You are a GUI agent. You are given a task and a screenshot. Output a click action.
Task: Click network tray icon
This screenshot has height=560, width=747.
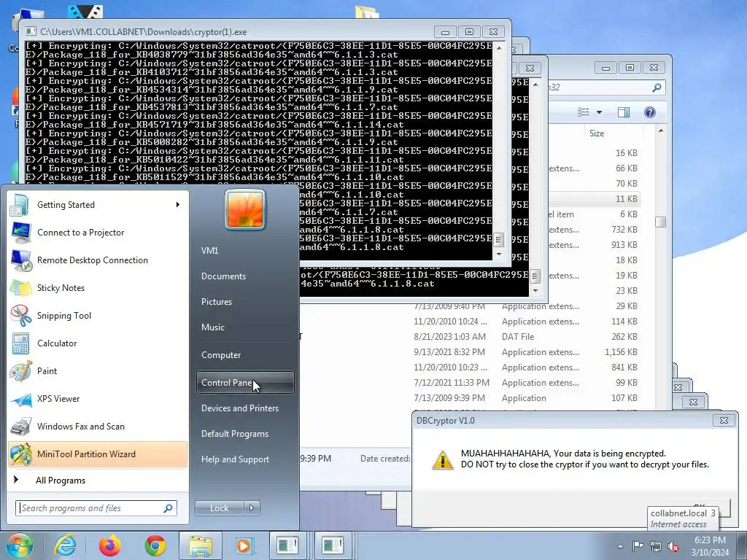656,546
